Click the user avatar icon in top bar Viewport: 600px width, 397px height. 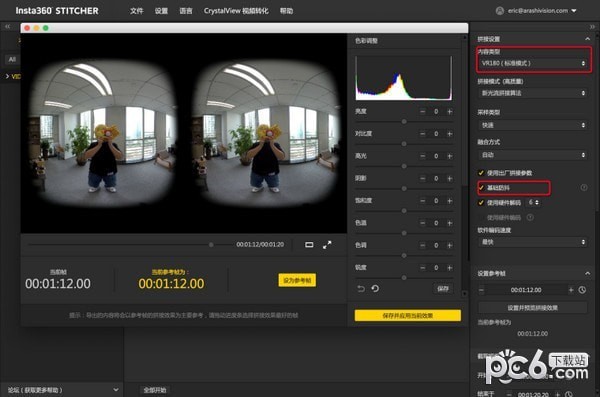coord(500,11)
